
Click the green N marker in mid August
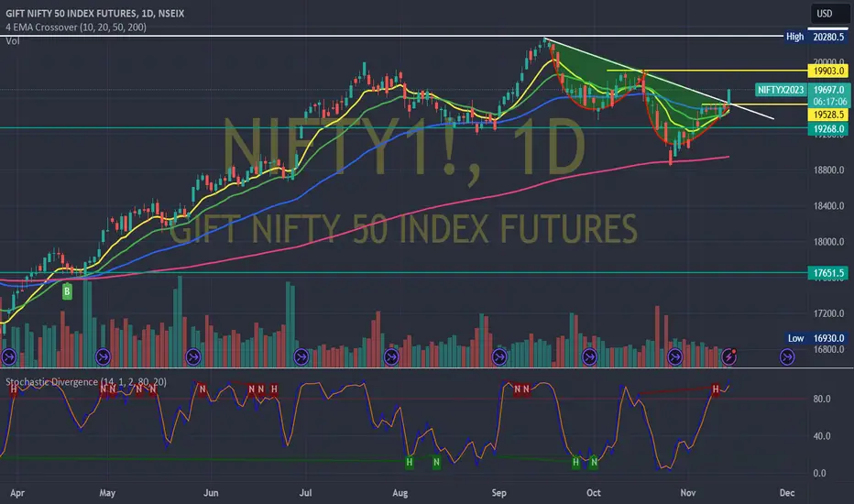point(436,463)
